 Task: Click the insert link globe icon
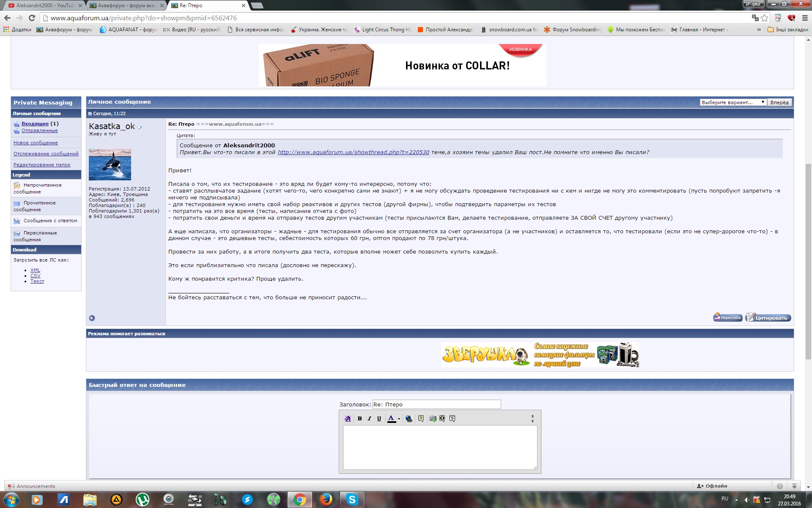tap(409, 419)
